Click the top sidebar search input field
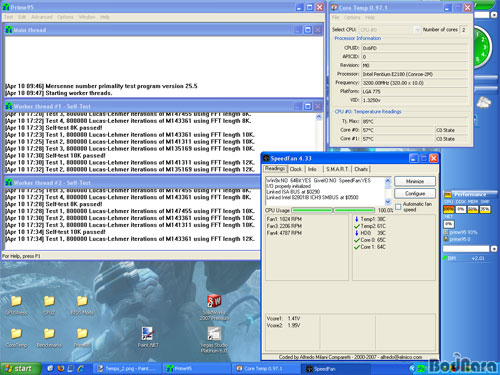Screen dimensions: 500x375 [x=482, y=15]
